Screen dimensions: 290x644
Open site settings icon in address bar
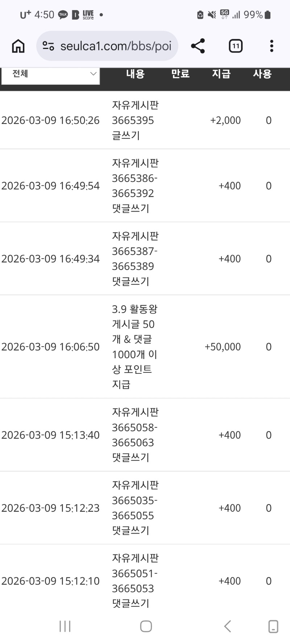[48, 46]
